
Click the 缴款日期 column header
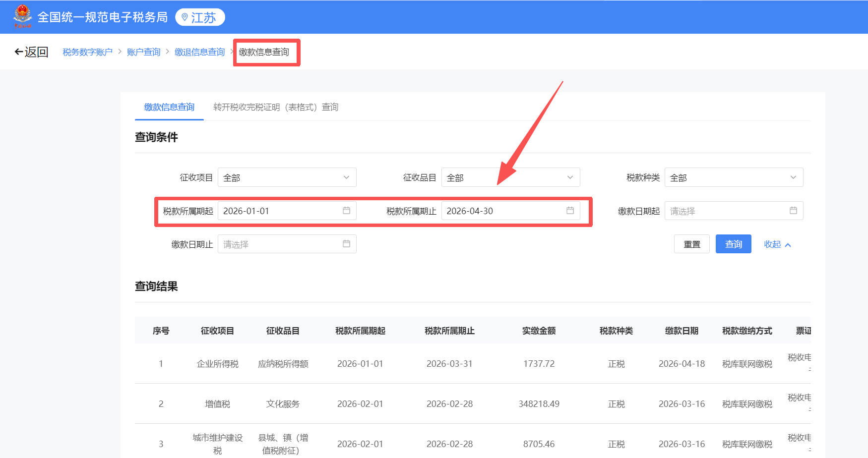click(682, 331)
